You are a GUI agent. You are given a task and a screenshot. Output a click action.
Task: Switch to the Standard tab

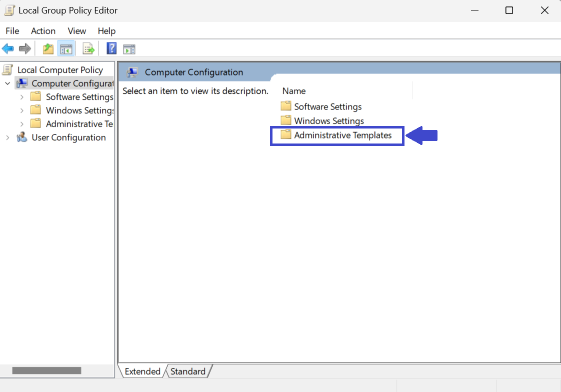pyautogui.click(x=187, y=371)
